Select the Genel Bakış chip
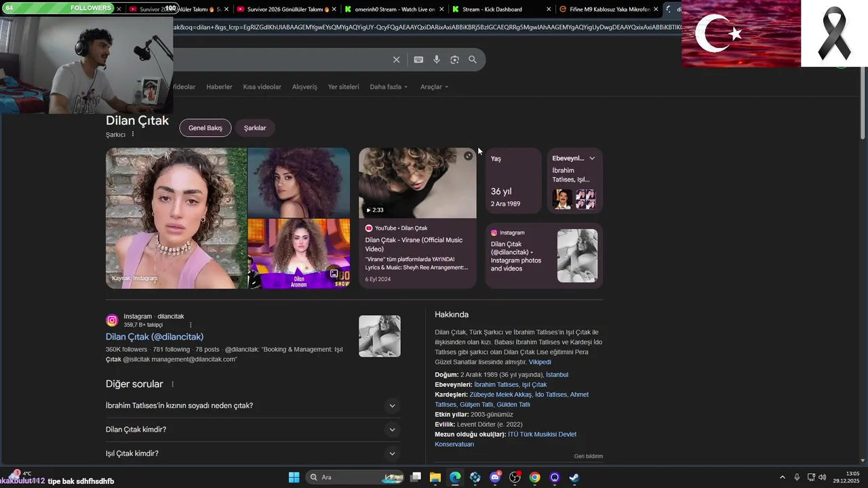868x488 pixels. (205, 128)
